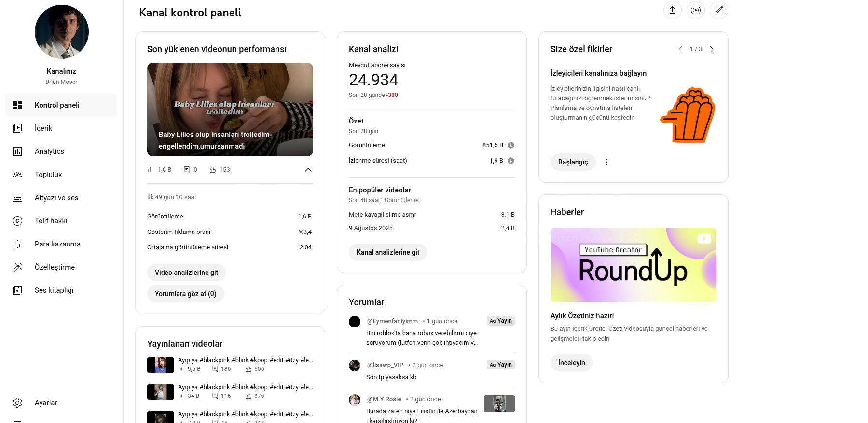
Task: Click Yayın badge on @Eymenfanıyımm comment
Action: coord(501,321)
